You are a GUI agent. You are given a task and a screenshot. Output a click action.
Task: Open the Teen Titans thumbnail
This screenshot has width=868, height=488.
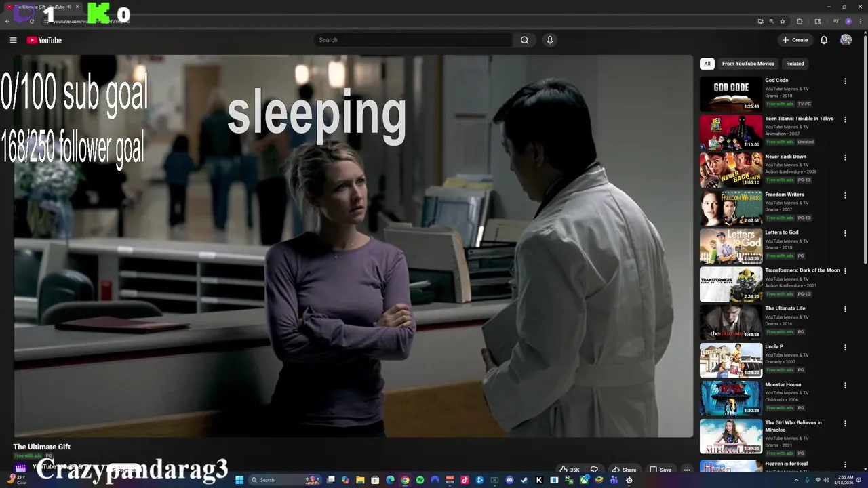(x=731, y=132)
